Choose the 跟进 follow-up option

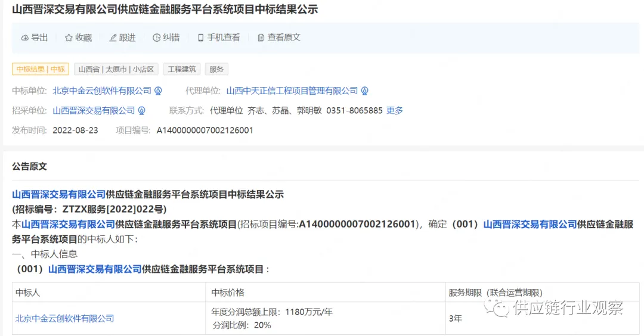[x=122, y=38]
